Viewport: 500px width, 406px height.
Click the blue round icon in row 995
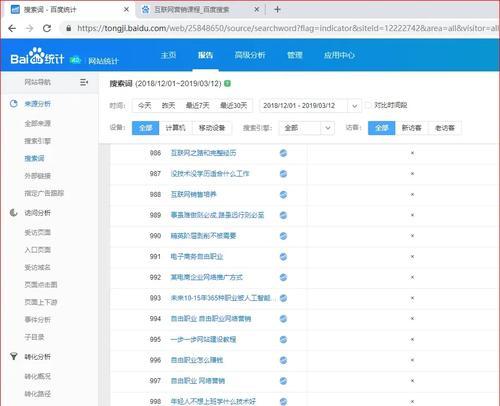pyautogui.click(x=283, y=339)
